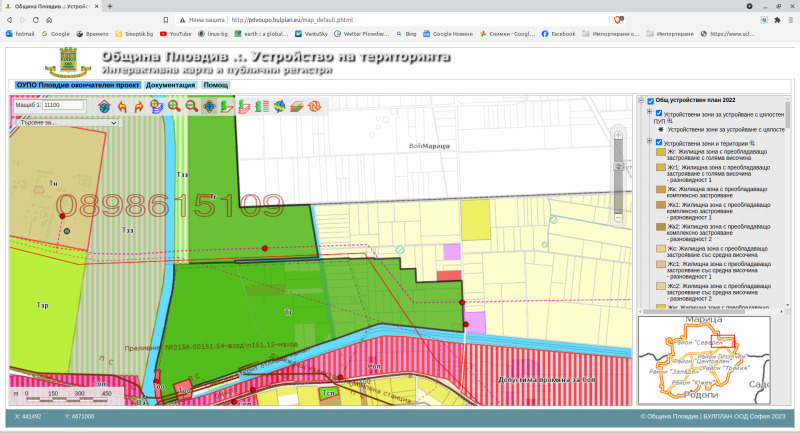The width and height of the screenshot is (800, 433).
Task: Uncheck Устройствени зони и територии layer
Action: [x=659, y=143]
